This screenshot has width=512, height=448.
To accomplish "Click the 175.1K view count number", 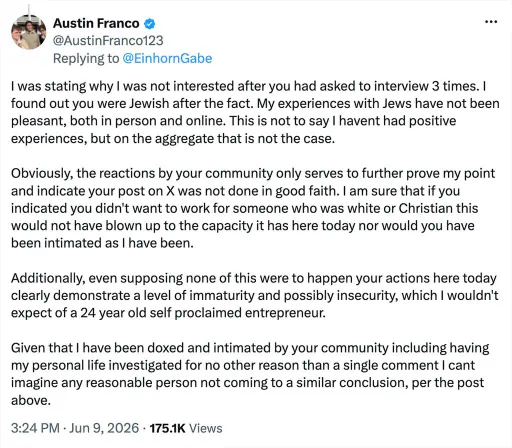I will [167, 428].
